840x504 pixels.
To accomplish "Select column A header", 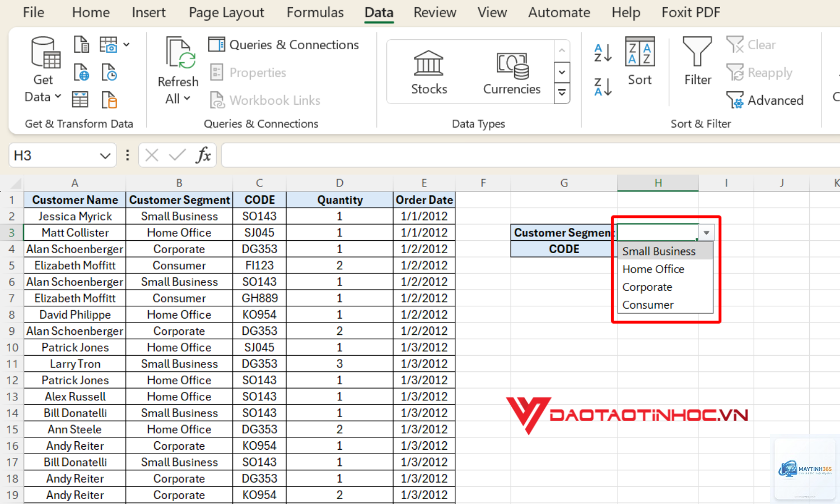I will [x=74, y=183].
